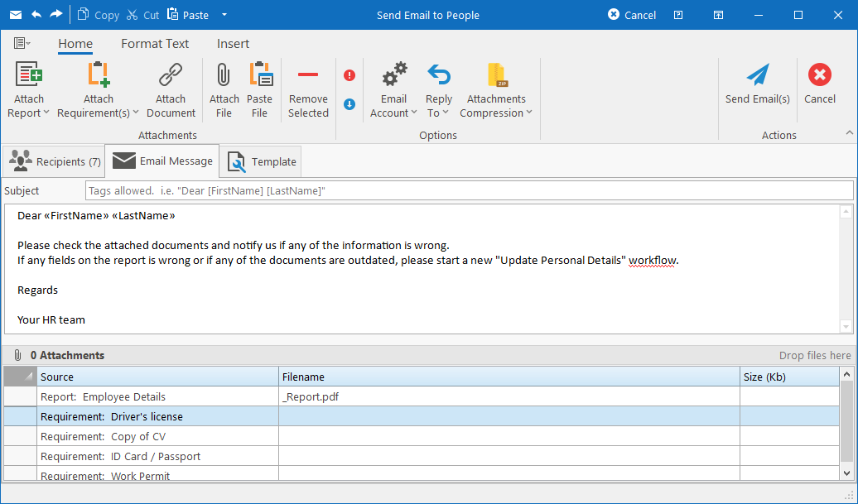Send Email(s) with paper plane button

758,84
